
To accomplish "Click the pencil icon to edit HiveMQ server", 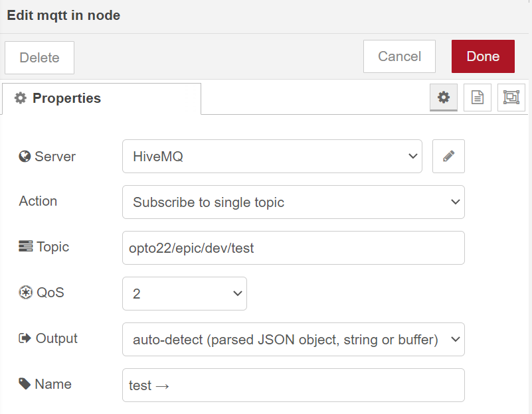I will [448, 156].
